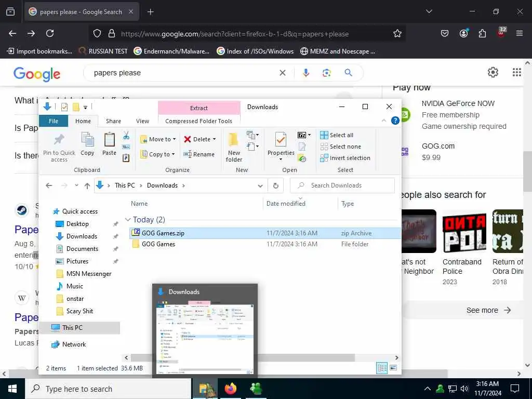
Task: Click Rename in Organize group
Action: [x=199, y=154]
